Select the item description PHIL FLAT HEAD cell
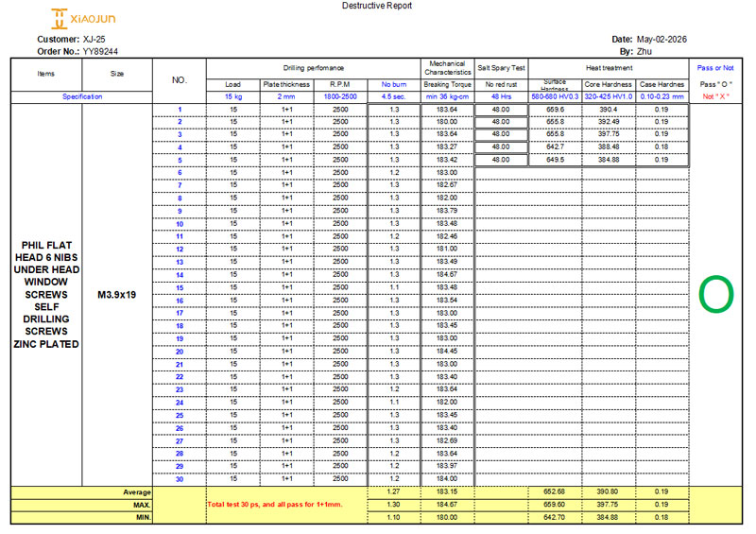 [46, 295]
